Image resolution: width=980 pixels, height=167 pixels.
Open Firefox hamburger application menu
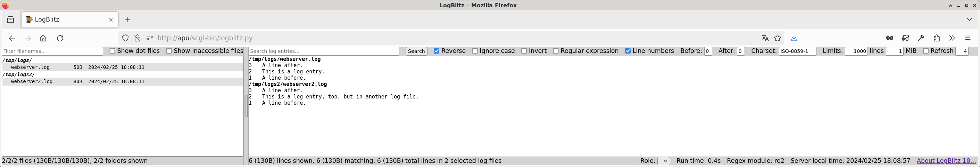click(x=968, y=38)
